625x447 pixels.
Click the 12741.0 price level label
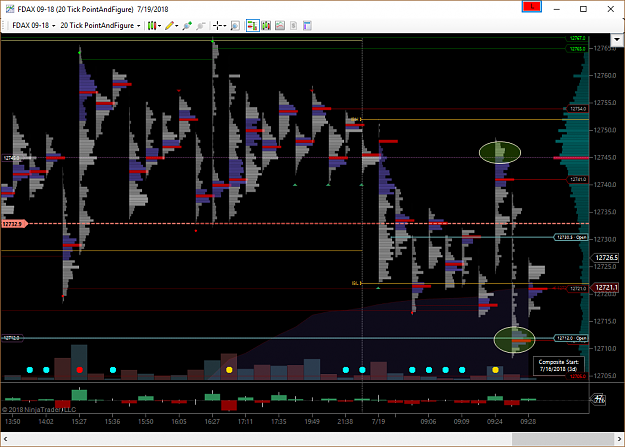click(x=577, y=179)
